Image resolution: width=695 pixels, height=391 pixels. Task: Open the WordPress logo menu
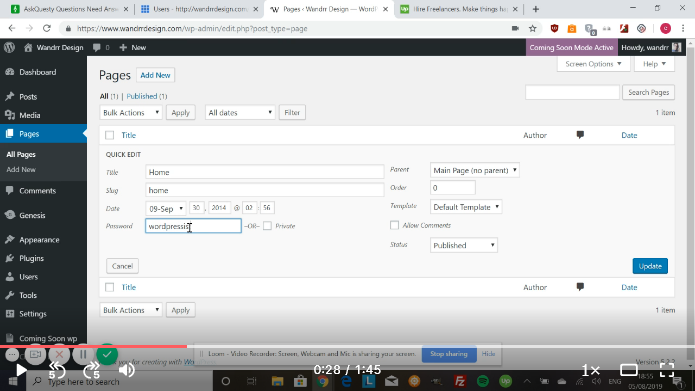tap(9, 47)
